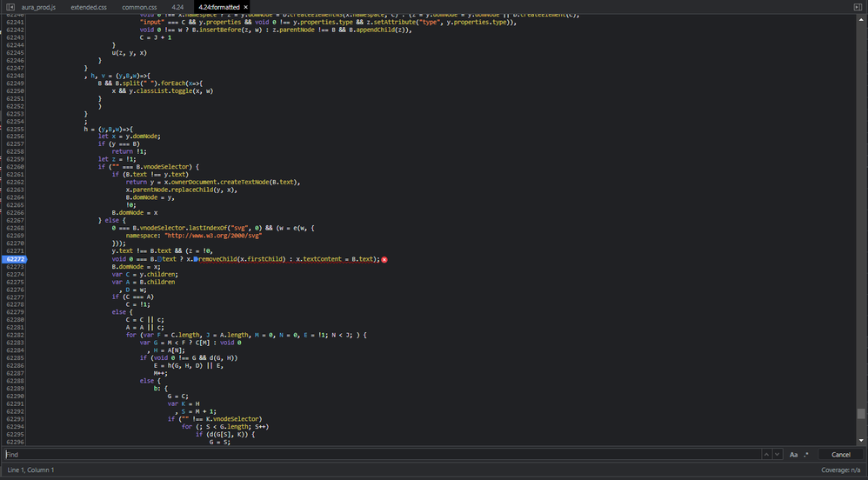Switch to the unformatted 4.24 tab
This screenshot has height=480, width=868.
point(177,7)
